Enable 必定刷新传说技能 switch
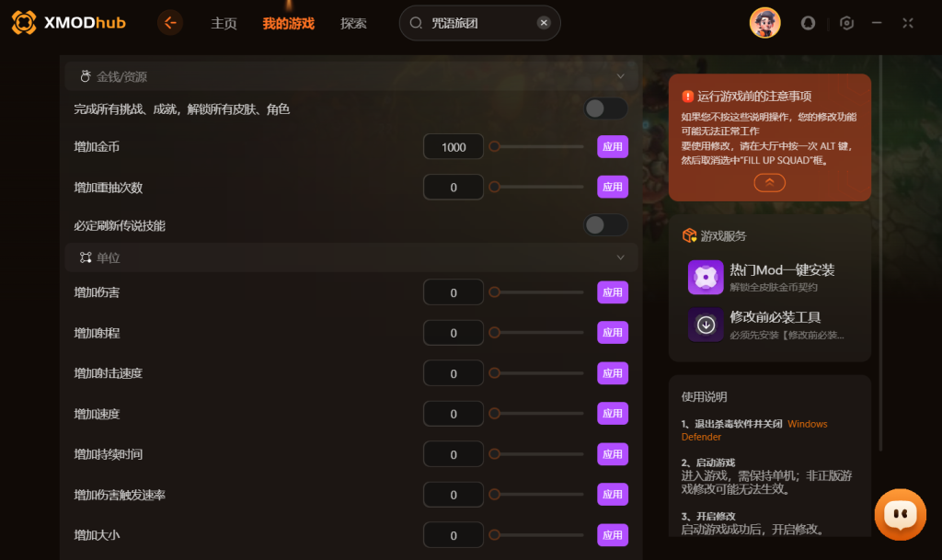 [x=605, y=225]
